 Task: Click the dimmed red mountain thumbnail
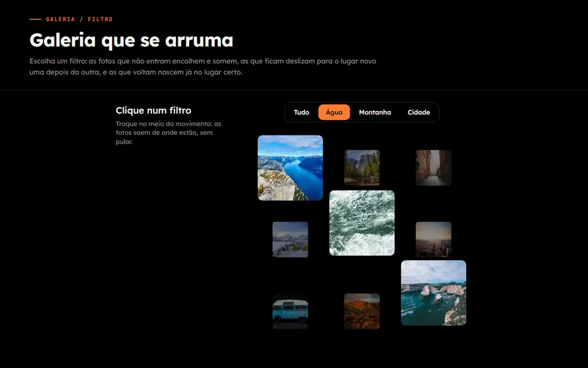click(362, 312)
